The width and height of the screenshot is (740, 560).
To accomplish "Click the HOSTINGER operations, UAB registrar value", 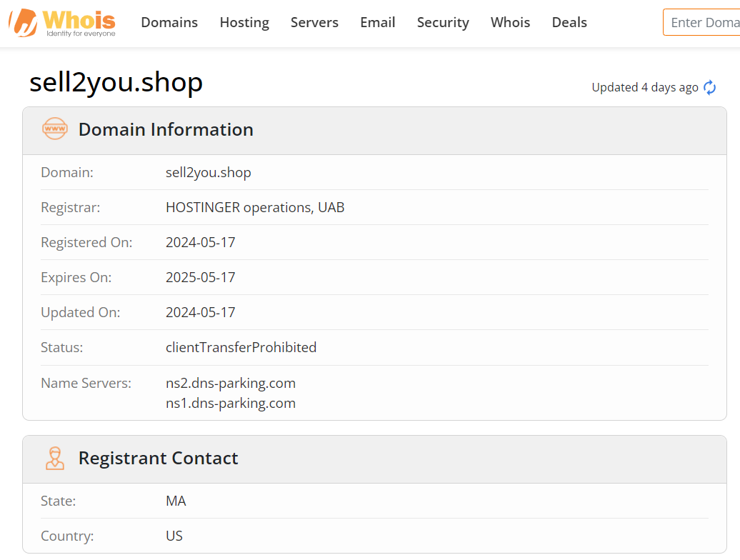I will click(x=255, y=207).
